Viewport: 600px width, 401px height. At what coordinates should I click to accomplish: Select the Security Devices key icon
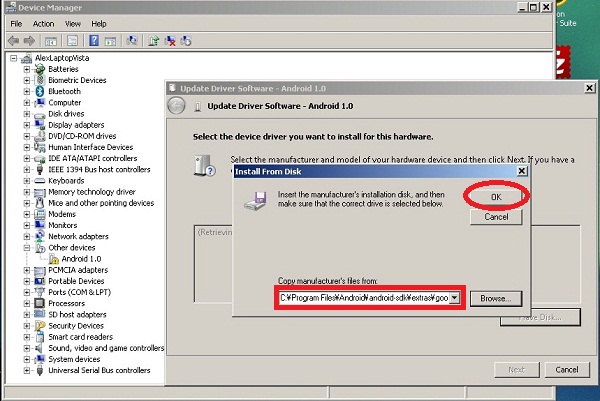[x=40, y=326]
